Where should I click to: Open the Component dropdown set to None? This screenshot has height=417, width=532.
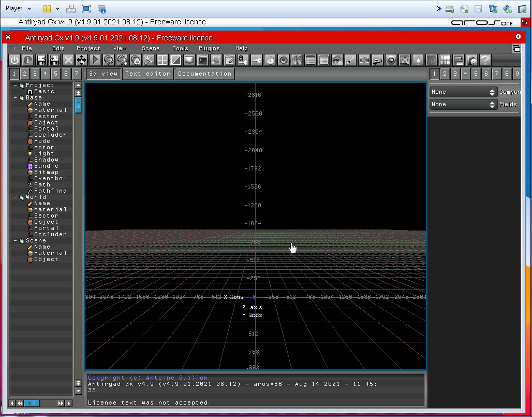click(463, 92)
